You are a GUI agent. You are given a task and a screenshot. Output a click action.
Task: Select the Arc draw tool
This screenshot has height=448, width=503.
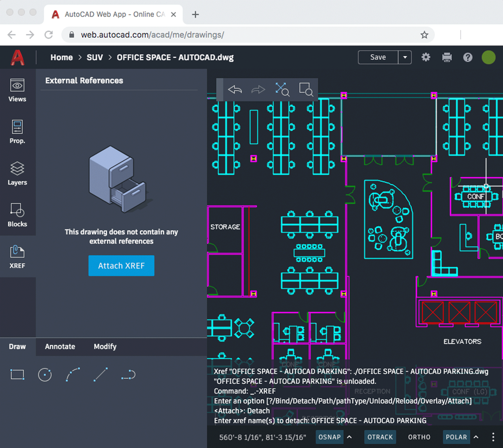(73, 374)
